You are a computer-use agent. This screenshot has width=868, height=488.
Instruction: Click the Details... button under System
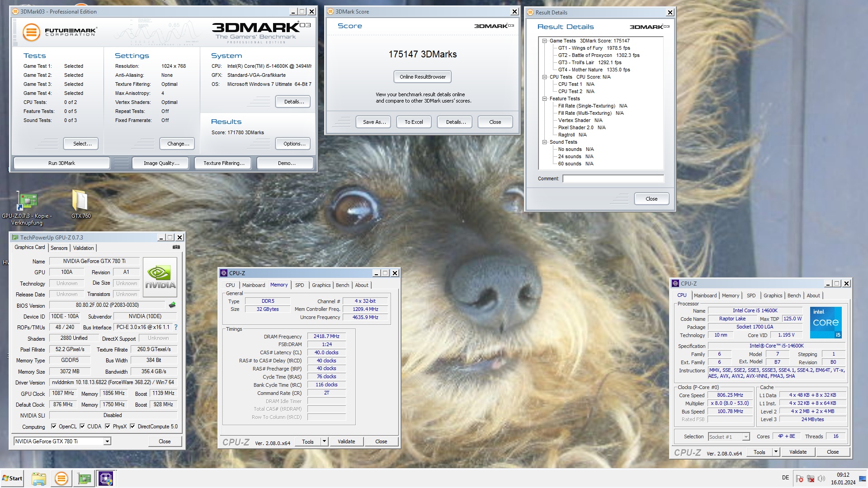click(x=294, y=102)
